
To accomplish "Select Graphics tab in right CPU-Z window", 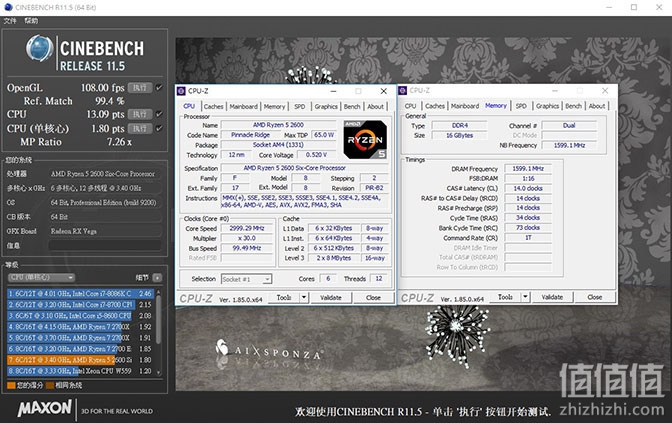I will tap(547, 106).
